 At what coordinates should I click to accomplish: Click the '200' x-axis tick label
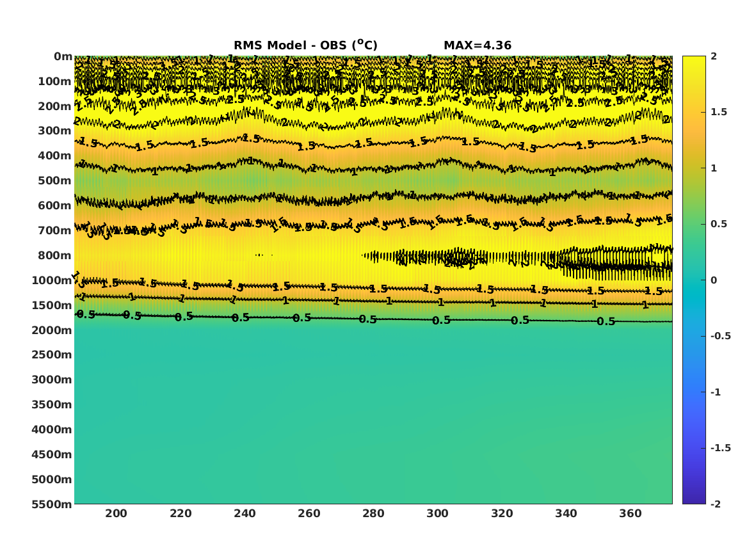coord(116,513)
